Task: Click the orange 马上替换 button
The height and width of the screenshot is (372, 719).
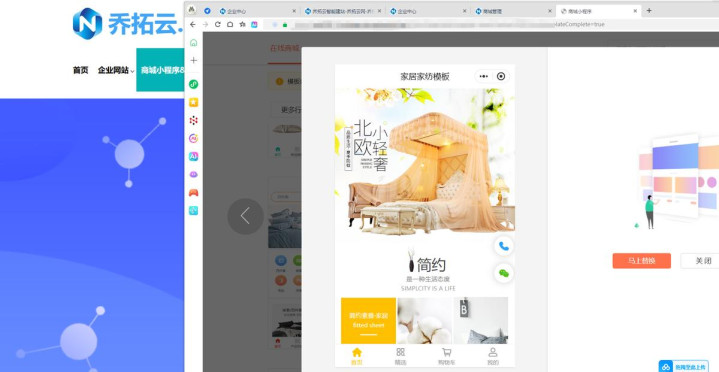Action: pos(642,261)
